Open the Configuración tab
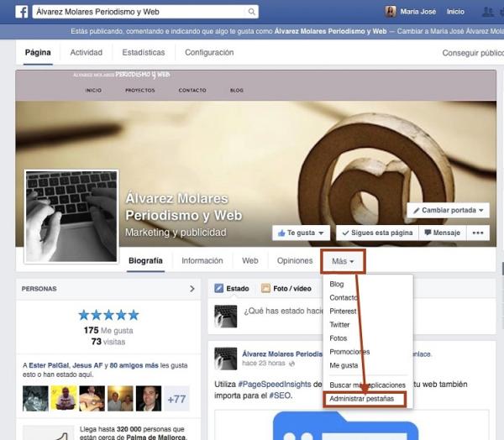This screenshot has width=504, height=440. point(209,52)
